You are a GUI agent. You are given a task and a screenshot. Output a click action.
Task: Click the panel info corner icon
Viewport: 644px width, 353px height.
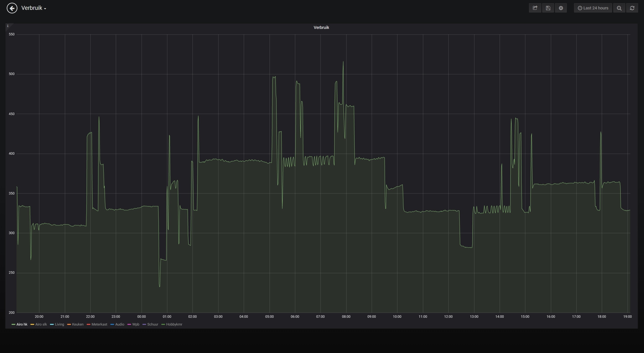(8, 26)
